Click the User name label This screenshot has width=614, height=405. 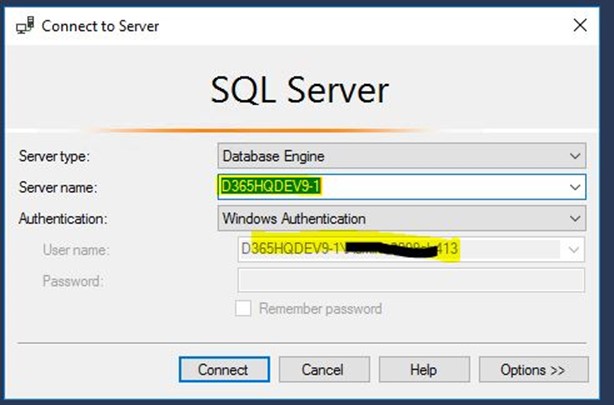pyautogui.click(x=76, y=250)
